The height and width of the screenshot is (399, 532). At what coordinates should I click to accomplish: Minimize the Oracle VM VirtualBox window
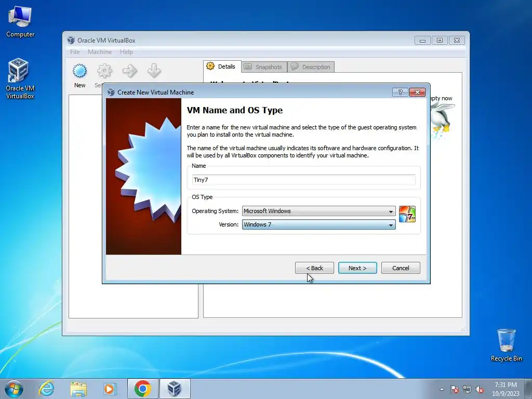422,41
